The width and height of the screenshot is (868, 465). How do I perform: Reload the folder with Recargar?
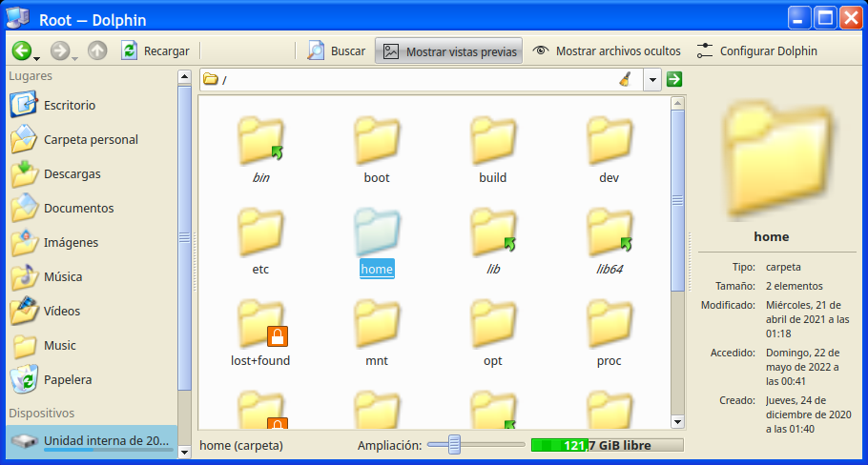tap(155, 51)
